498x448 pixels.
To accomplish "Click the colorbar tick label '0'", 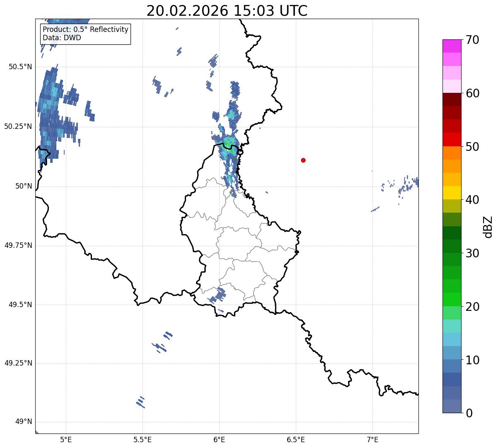I will 469,413.
